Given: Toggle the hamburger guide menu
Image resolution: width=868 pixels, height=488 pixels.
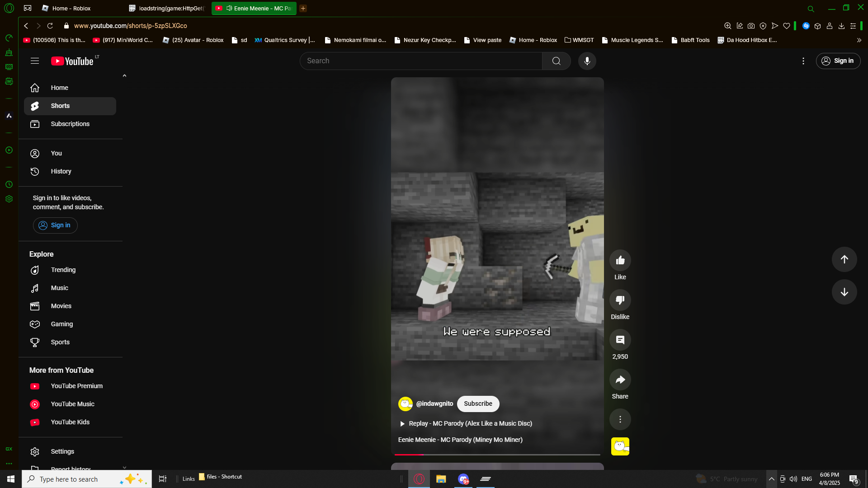Looking at the screenshot, I should pos(35,61).
